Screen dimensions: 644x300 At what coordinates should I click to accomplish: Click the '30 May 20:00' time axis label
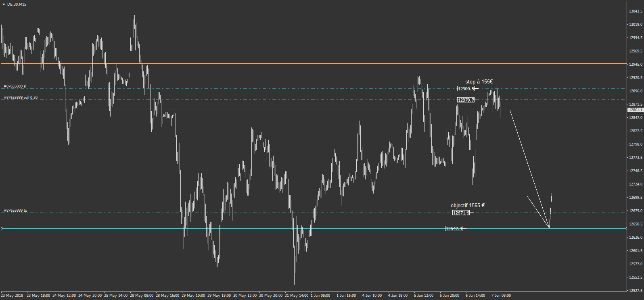pos(271,296)
